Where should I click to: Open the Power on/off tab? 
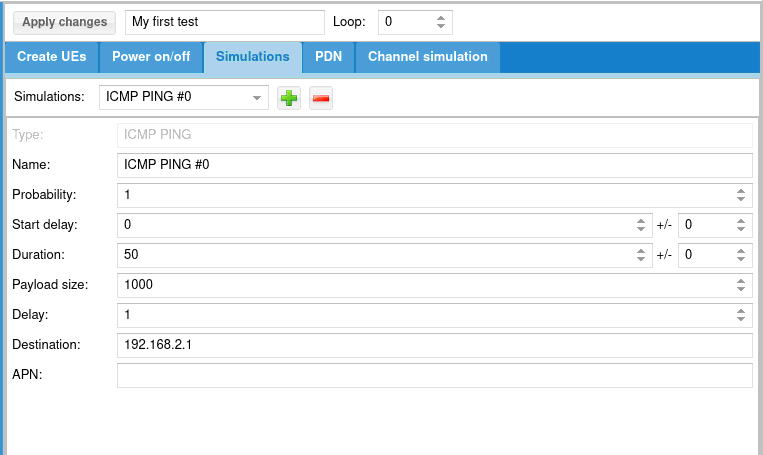pyautogui.click(x=151, y=57)
